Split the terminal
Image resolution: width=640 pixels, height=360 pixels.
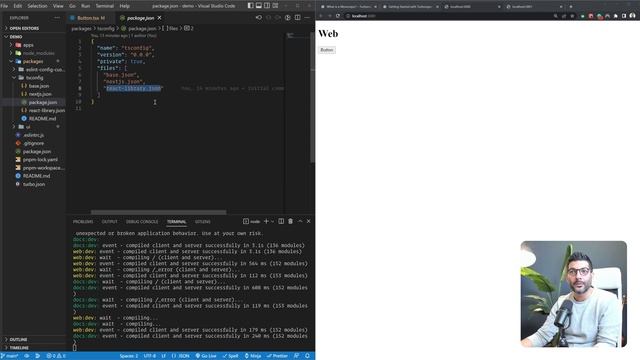click(281, 221)
